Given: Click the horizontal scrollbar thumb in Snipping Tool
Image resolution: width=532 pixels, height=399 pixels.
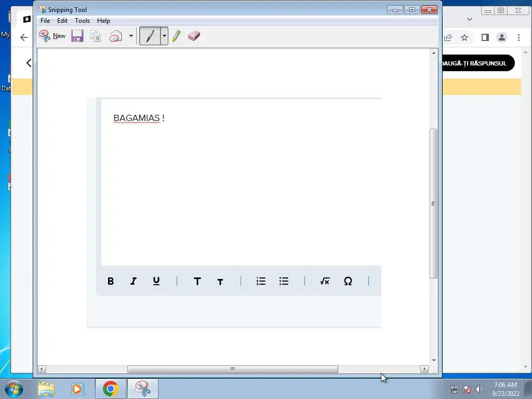Looking at the screenshot, I should point(233,369).
